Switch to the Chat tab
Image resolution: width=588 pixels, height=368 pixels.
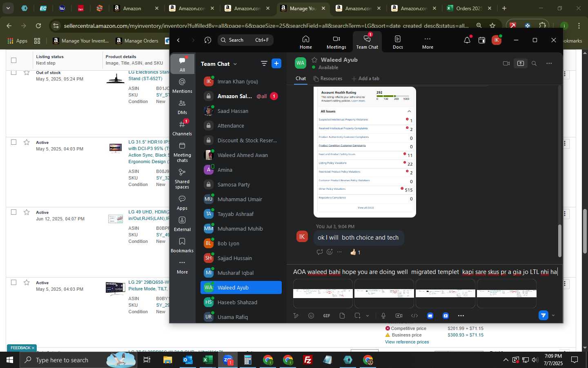coord(301,79)
